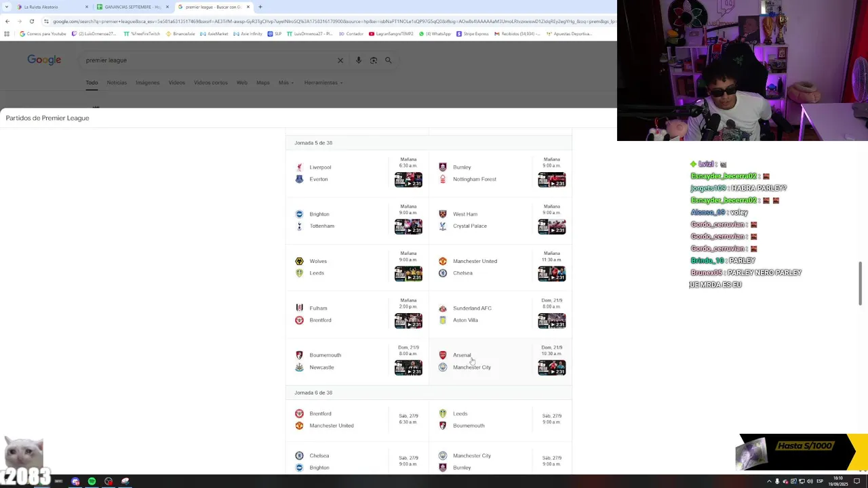Go back to previous page
The height and width of the screenshot is (488, 868).
(7, 21)
